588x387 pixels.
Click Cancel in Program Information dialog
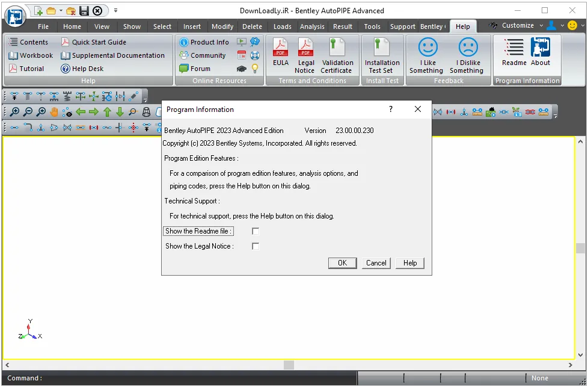click(x=376, y=263)
